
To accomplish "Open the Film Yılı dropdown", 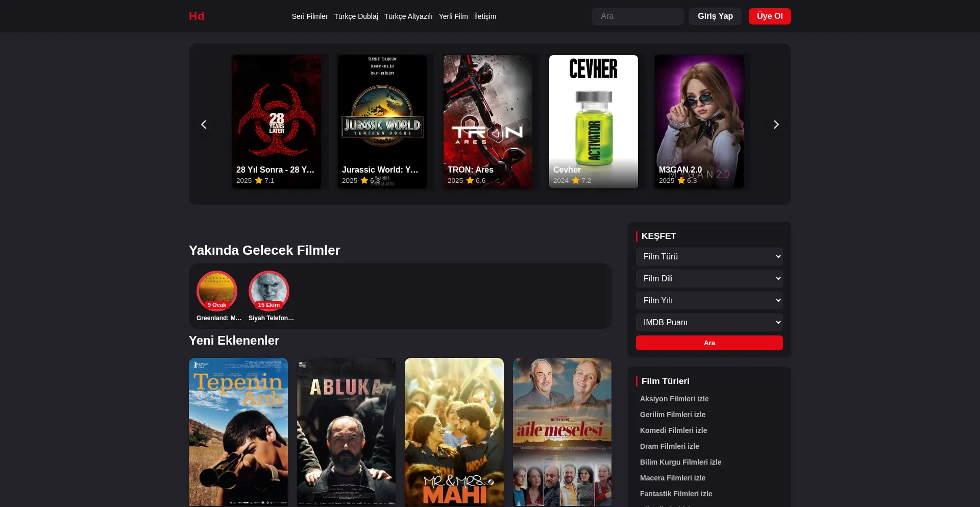I will tap(709, 301).
